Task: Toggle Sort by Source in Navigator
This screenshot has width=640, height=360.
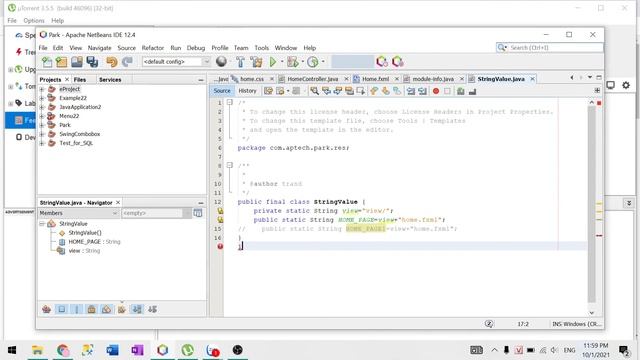Action: pos(152,309)
